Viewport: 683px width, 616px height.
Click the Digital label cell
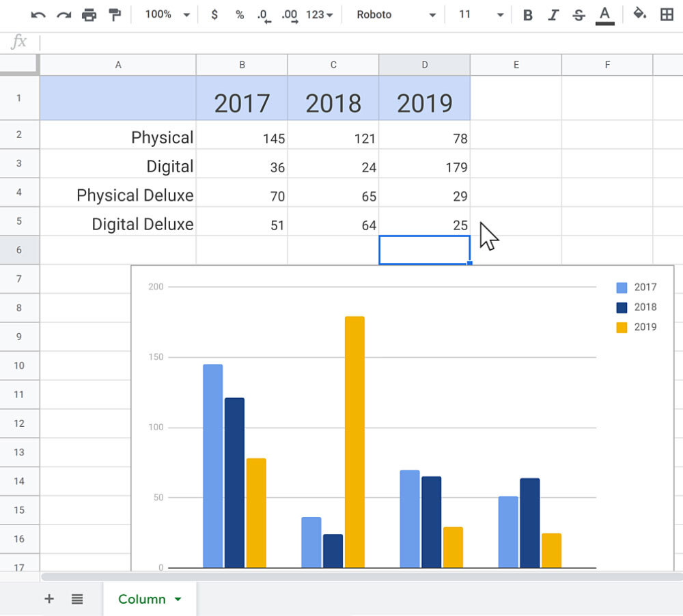118,164
